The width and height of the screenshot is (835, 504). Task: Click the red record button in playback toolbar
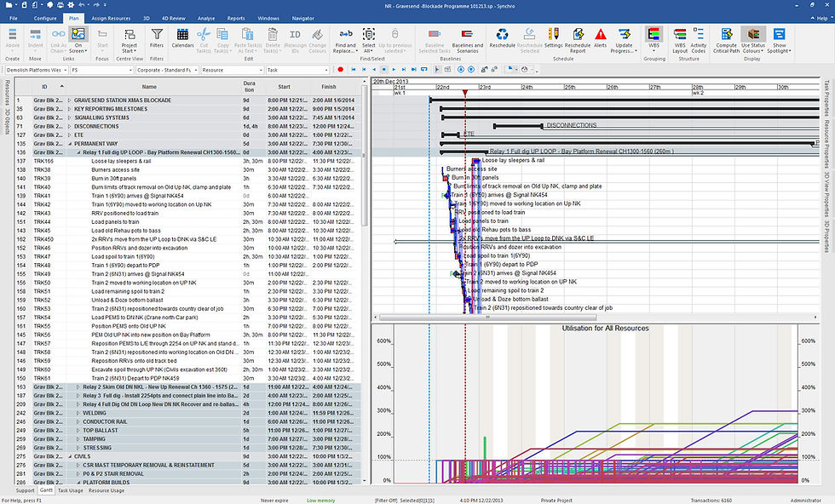pyautogui.click(x=340, y=70)
